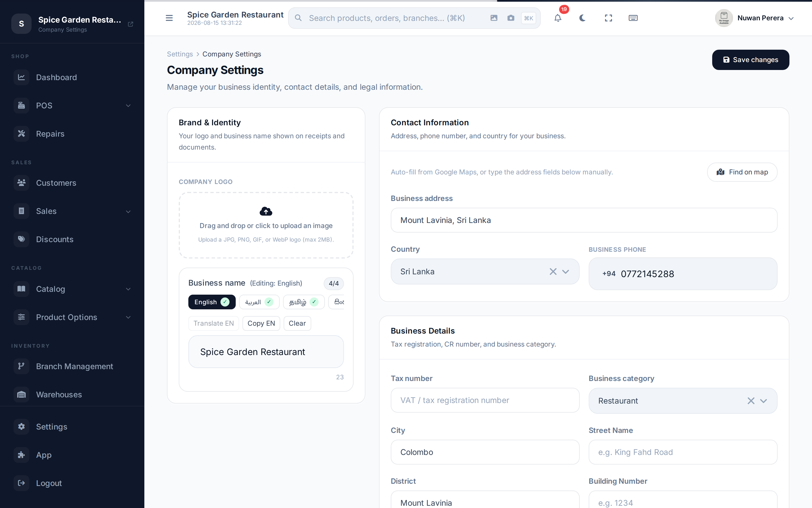
Task: Open notifications bell with 19 badge
Action: point(558,18)
